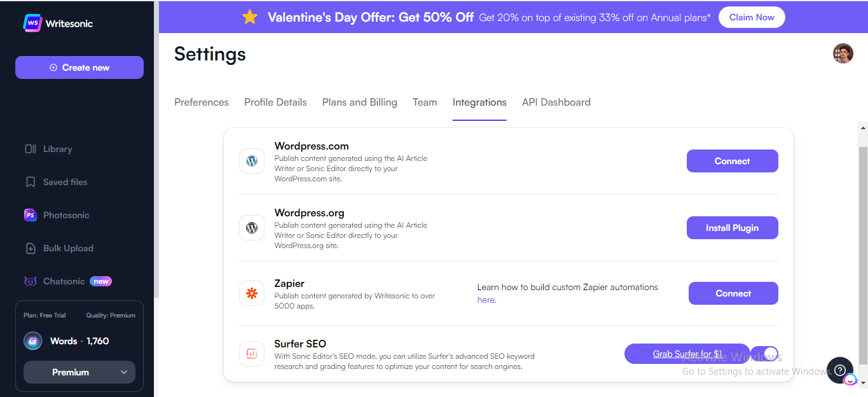This screenshot has height=397, width=868.
Task: Click Claim Now in the offer banner
Action: pyautogui.click(x=752, y=17)
